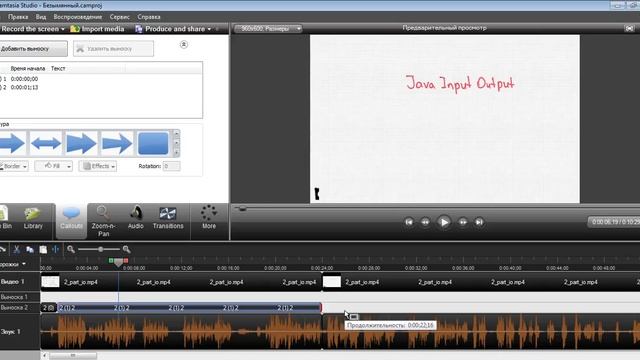Choose the blue rounded rectangle callout shape
This screenshot has width=640, height=360.
(153, 143)
